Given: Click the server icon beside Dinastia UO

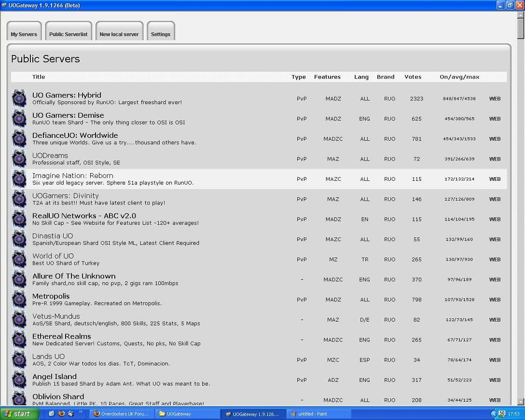Looking at the screenshot, I should tap(19, 239).
